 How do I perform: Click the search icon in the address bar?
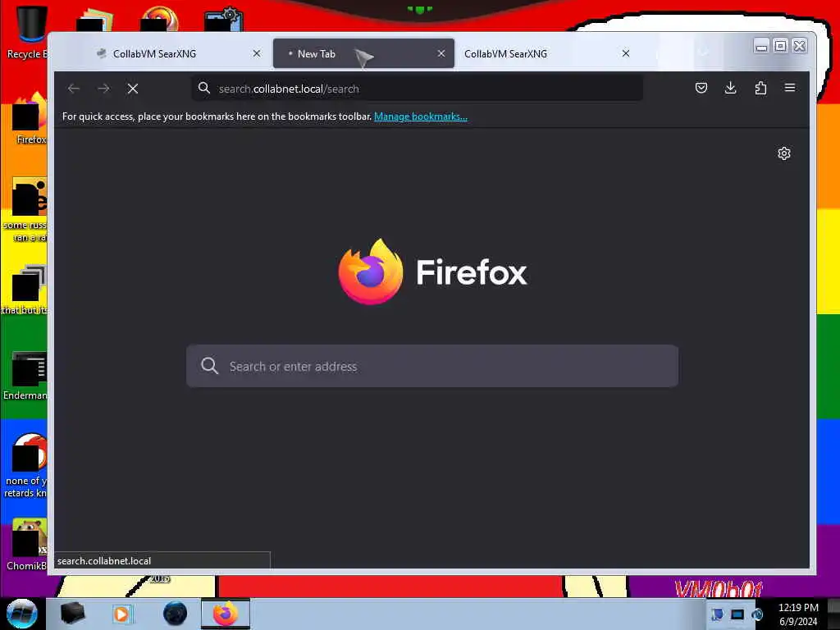coord(204,88)
